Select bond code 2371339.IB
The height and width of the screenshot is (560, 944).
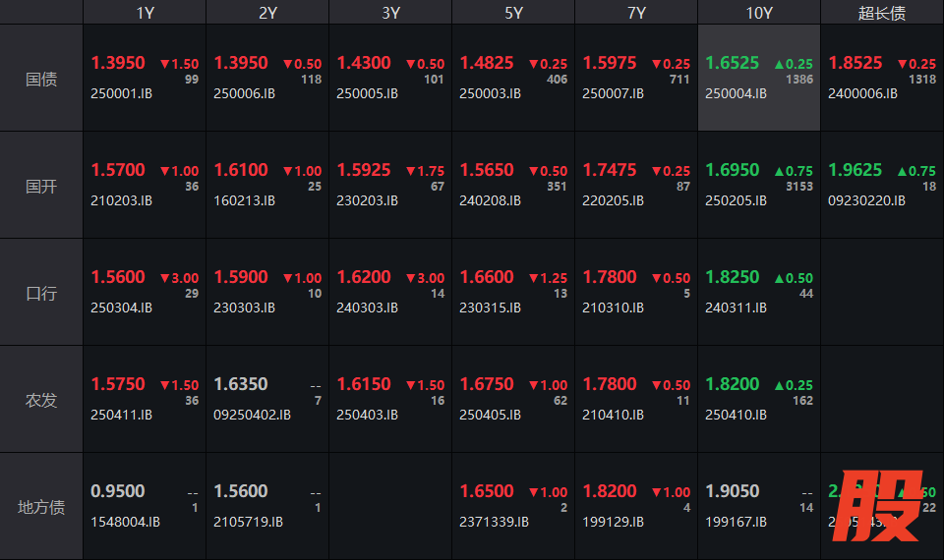(494, 523)
